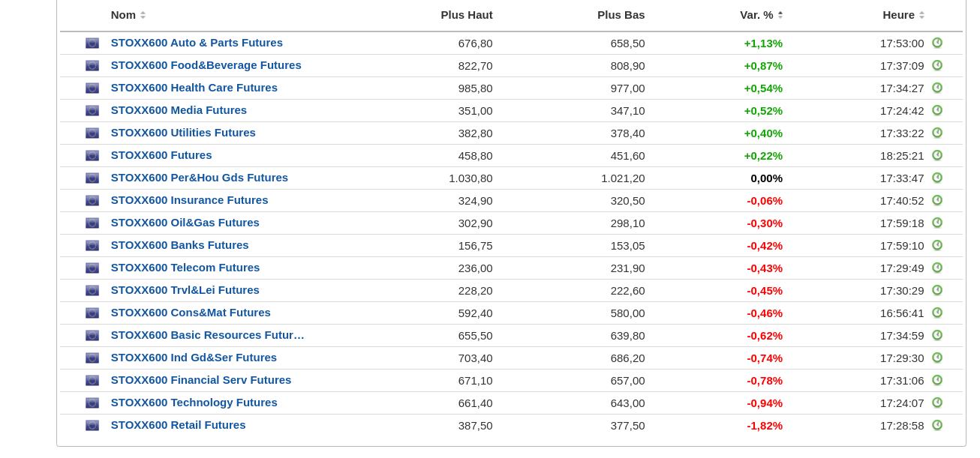Click the Plus Bas column header
Viewport: 980px width, 458px height.
pos(621,15)
